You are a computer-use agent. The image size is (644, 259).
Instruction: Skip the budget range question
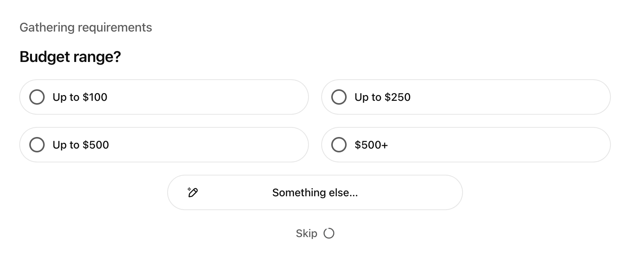click(x=307, y=233)
